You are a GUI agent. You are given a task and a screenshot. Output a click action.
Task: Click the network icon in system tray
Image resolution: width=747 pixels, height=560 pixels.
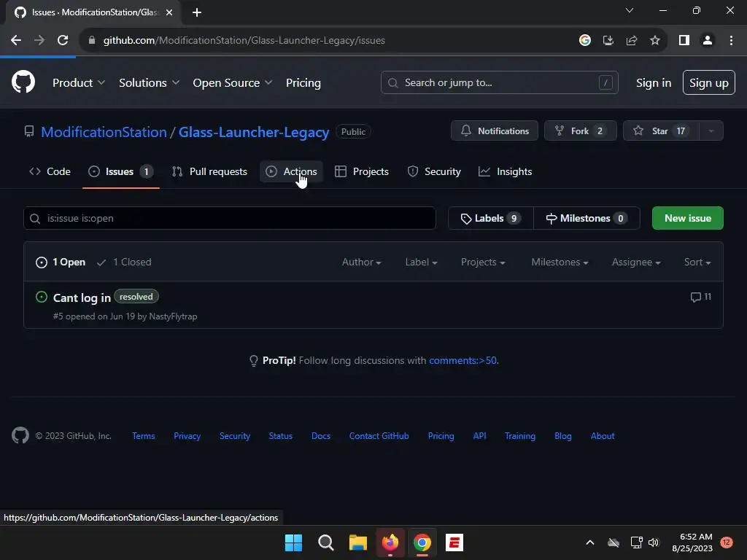click(x=636, y=542)
